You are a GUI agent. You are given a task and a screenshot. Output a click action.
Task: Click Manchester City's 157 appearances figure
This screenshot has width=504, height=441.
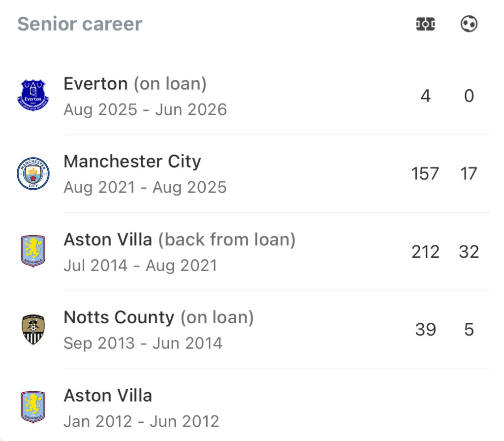[x=425, y=174]
